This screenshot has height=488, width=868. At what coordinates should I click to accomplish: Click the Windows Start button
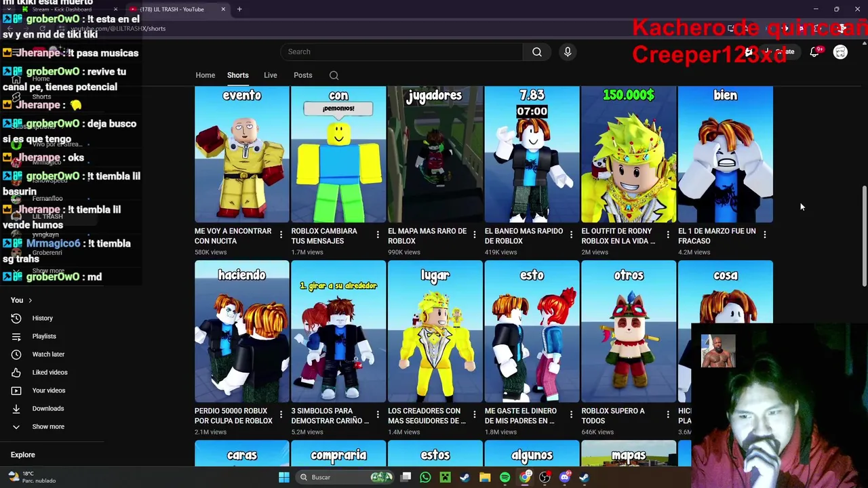[284, 477]
